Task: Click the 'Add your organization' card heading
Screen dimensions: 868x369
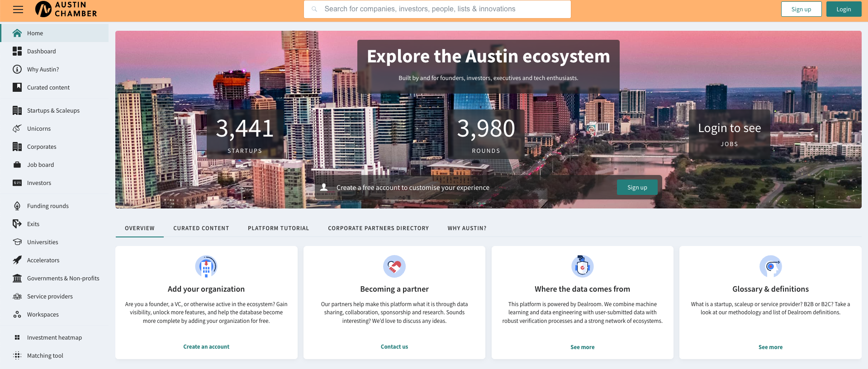Action: coord(206,289)
